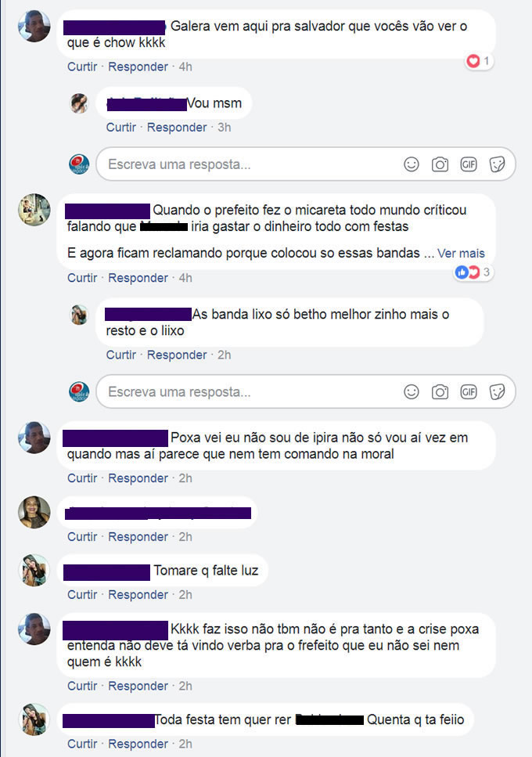This screenshot has height=757, width=532.
Task: Attach photo via camera icon in first reply box
Action: 440,164
